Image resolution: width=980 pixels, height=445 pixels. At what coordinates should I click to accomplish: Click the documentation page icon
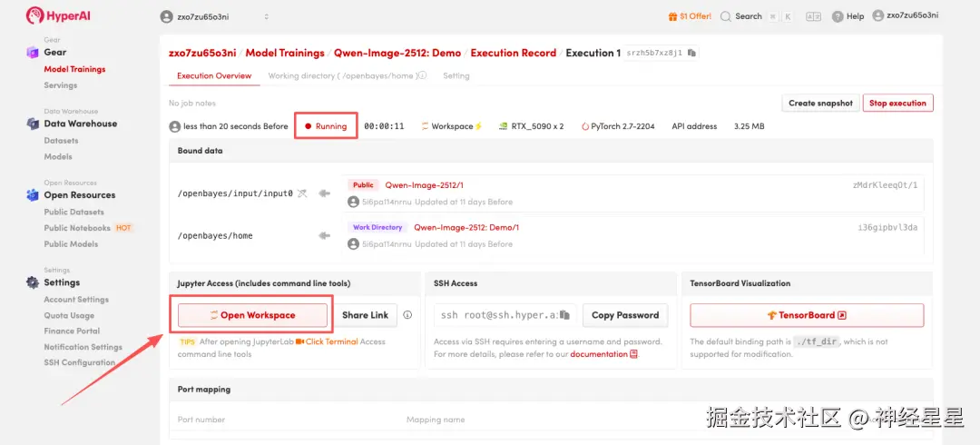pyautogui.click(x=633, y=354)
